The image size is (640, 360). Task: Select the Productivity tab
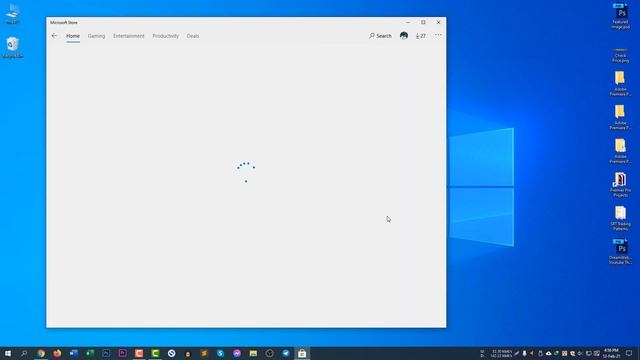click(165, 36)
